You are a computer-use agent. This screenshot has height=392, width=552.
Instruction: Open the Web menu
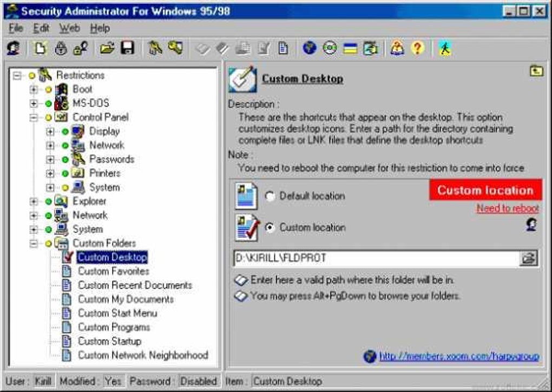pos(69,28)
